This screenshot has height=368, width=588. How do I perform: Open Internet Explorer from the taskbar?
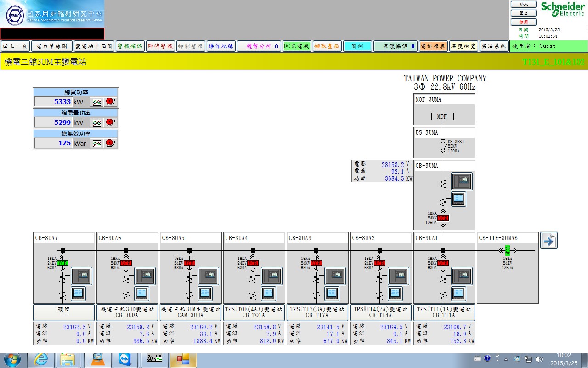40,359
